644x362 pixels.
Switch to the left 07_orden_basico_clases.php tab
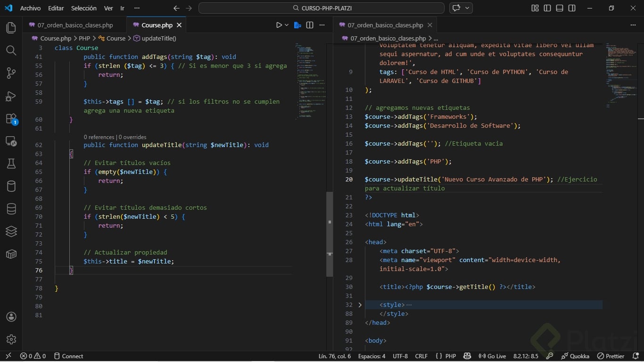pyautogui.click(x=75, y=25)
